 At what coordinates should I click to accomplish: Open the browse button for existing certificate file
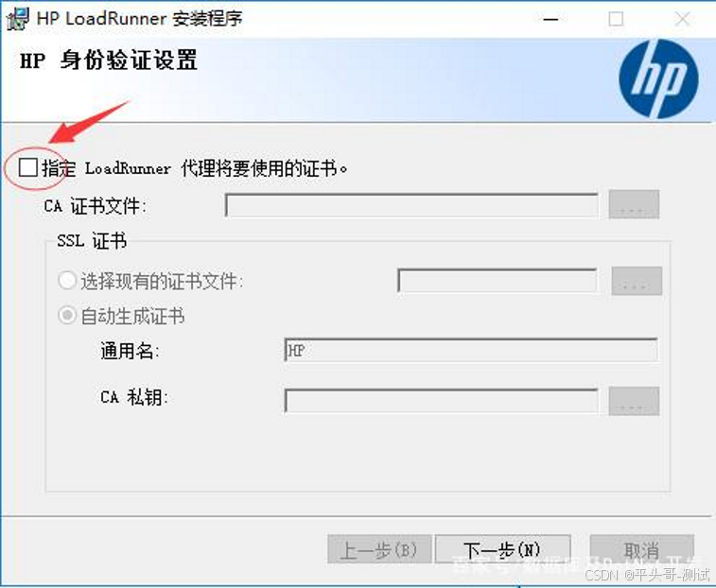click(637, 281)
